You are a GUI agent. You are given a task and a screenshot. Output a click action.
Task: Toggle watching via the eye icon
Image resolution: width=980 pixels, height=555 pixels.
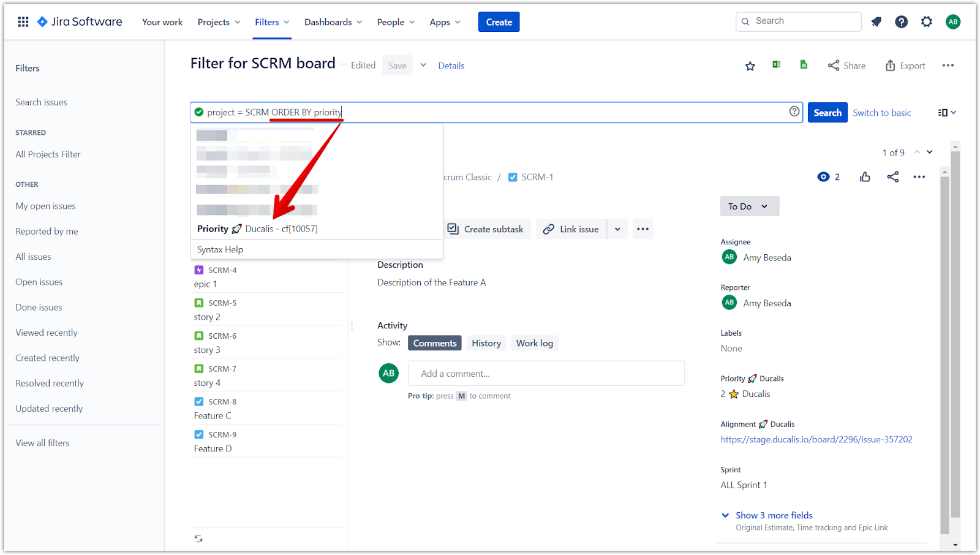click(823, 176)
